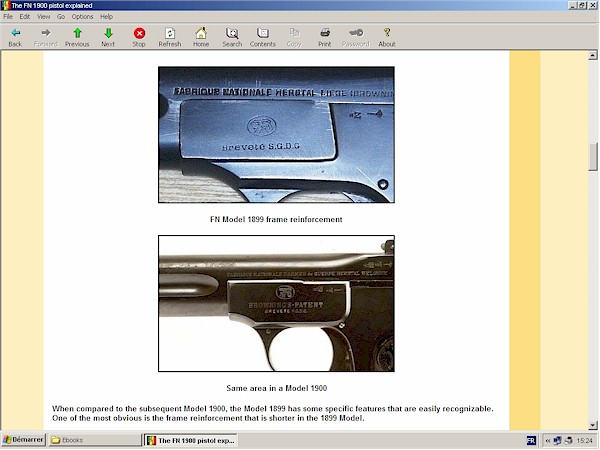Open the About dialog

387,37
